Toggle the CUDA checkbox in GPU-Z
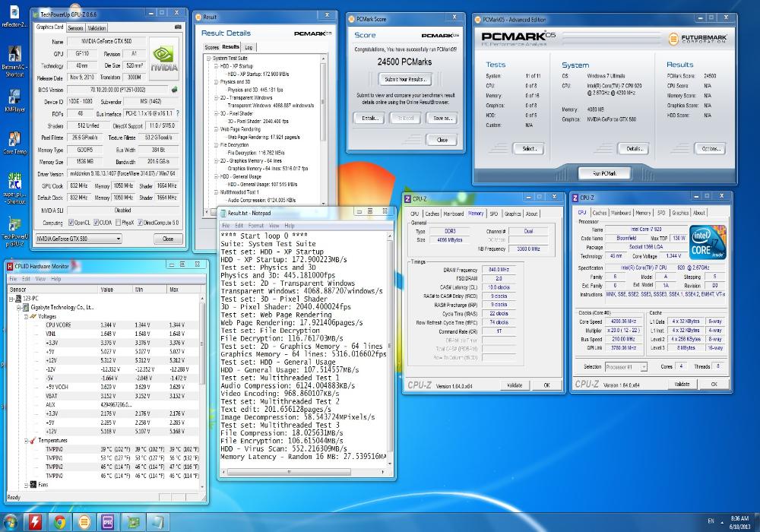 click(96, 223)
